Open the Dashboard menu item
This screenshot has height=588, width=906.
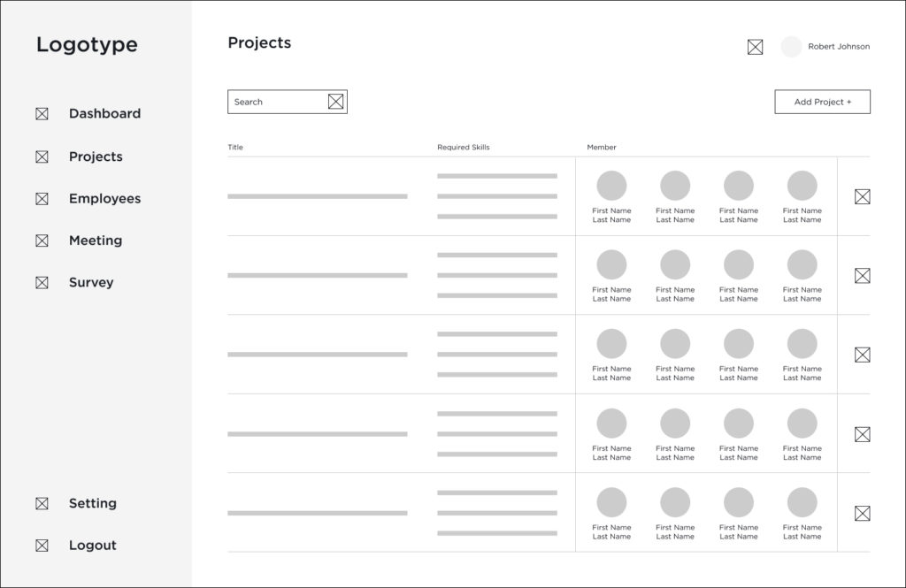click(x=104, y=114)
